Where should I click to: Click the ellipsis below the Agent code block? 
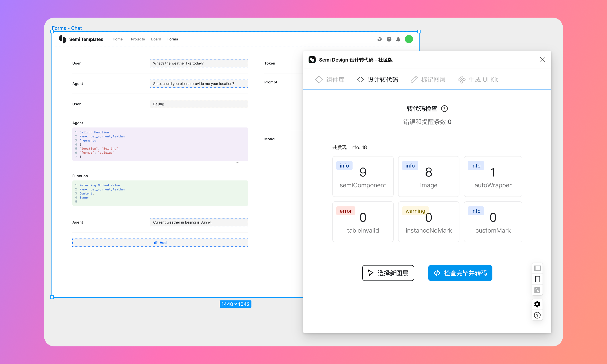pyautogui.click(x=237, y=162)
